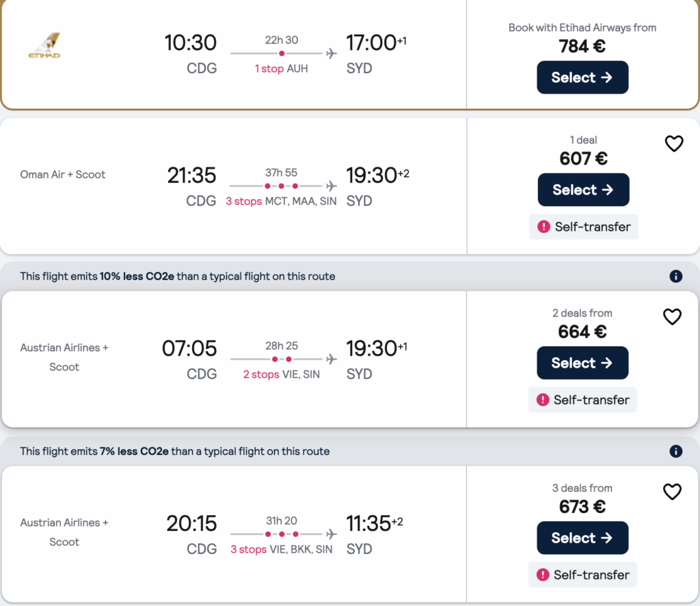The width and height of the screenshot is (700, 606).
Task: Save the 607 € Oman Air flight with heart
Action: [674, 143]
